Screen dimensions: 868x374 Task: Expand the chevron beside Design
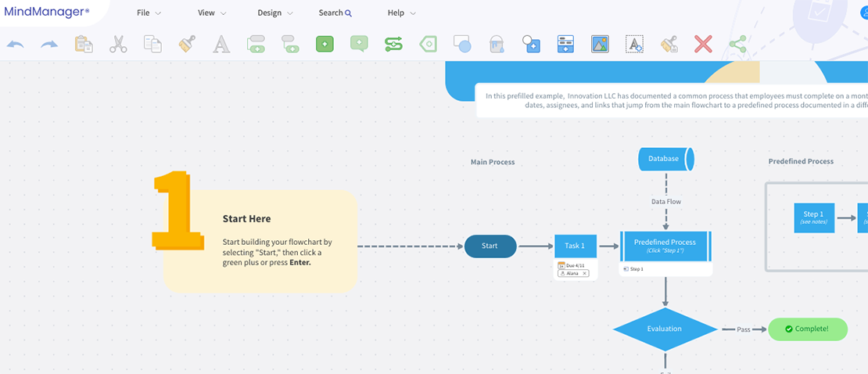click(x=291, y=13)
